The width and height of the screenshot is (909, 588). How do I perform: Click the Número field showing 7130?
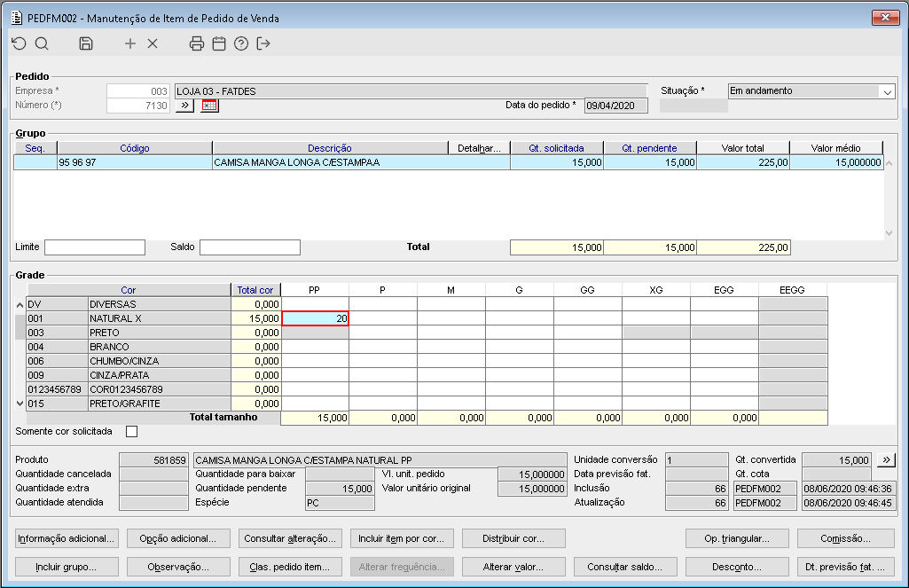138,106
